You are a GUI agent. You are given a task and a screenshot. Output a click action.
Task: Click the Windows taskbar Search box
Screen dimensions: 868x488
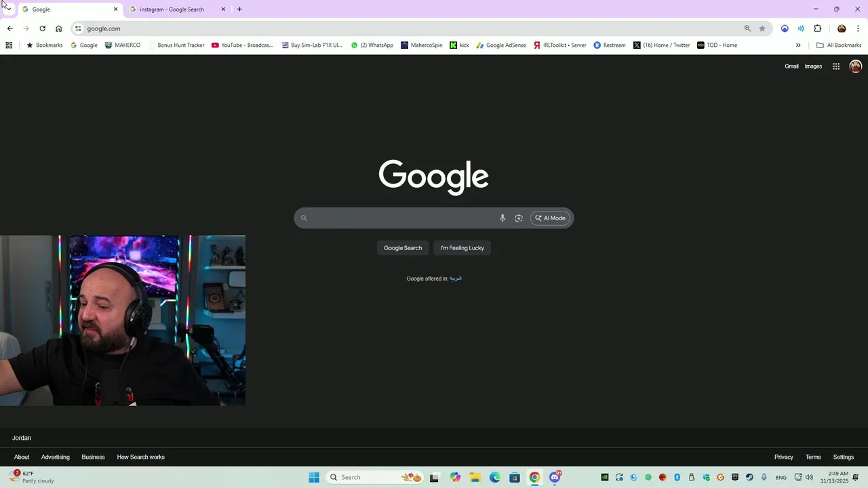[x=374, y=477]
